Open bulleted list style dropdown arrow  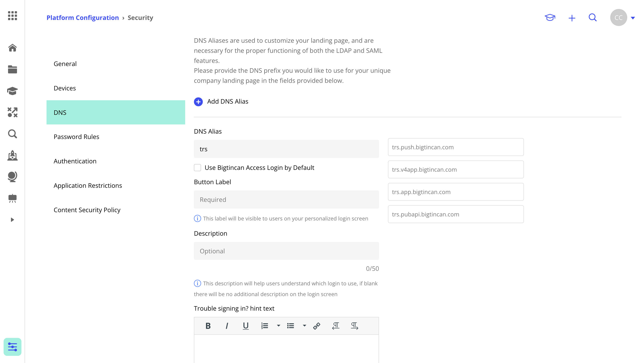(304, 326)
